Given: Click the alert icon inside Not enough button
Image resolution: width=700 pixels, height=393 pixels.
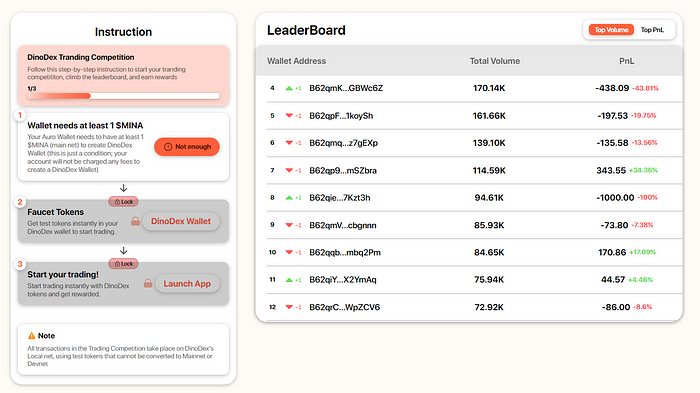Looking at the screenshot, I should point(168,147).
